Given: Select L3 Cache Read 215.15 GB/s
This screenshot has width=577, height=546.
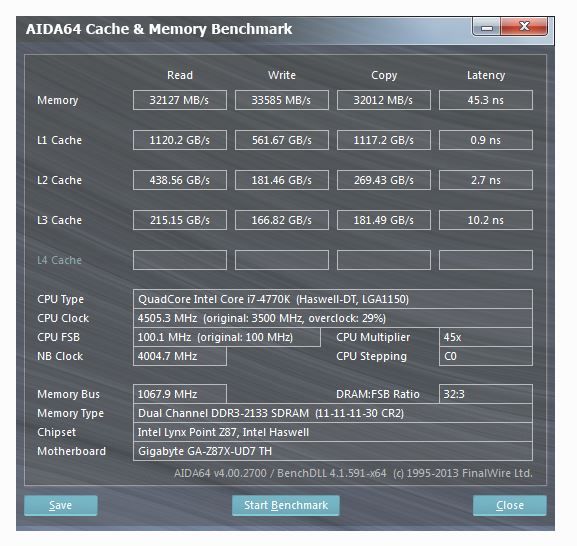Looking at the screenshot, I should 180,220.
